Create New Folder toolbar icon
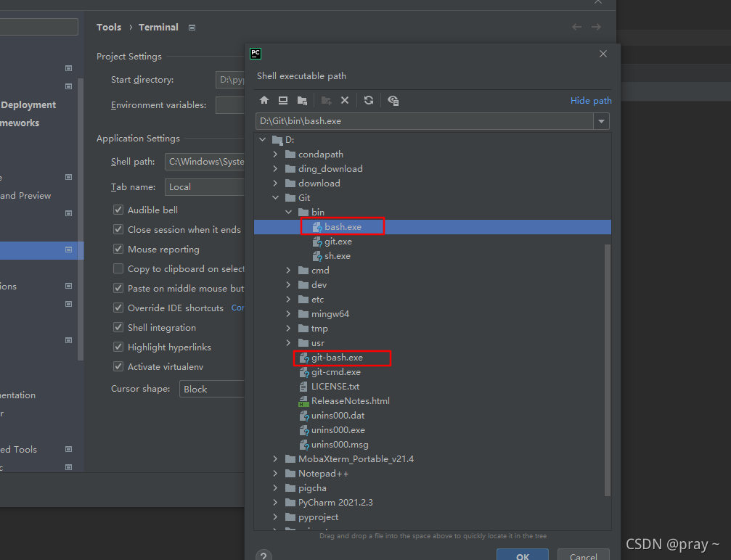Image resolution: width=731 pixels, height=560 pixels. point(327,100)
